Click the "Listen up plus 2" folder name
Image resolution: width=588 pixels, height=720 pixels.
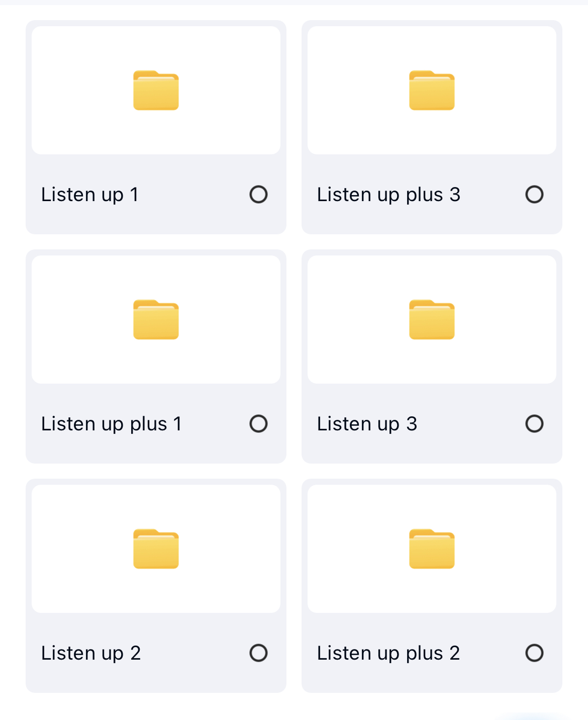[x=388, y=653]
